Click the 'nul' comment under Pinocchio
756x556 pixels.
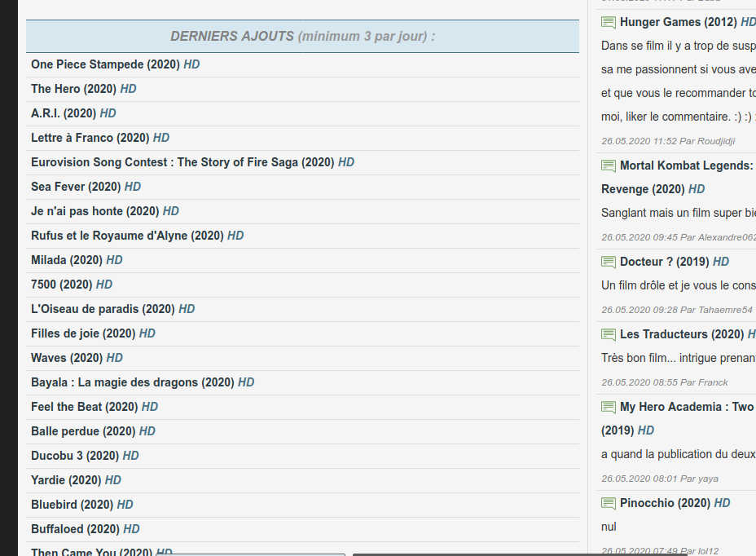(x=609, y=527)
